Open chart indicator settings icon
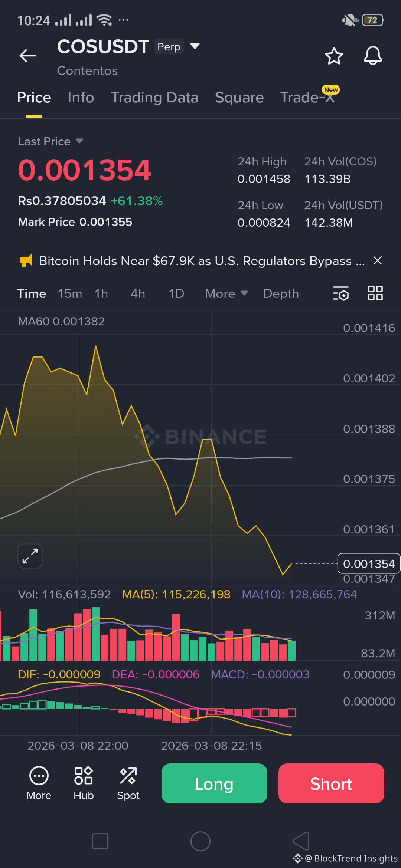401x868 pixels. coord(341,293)
